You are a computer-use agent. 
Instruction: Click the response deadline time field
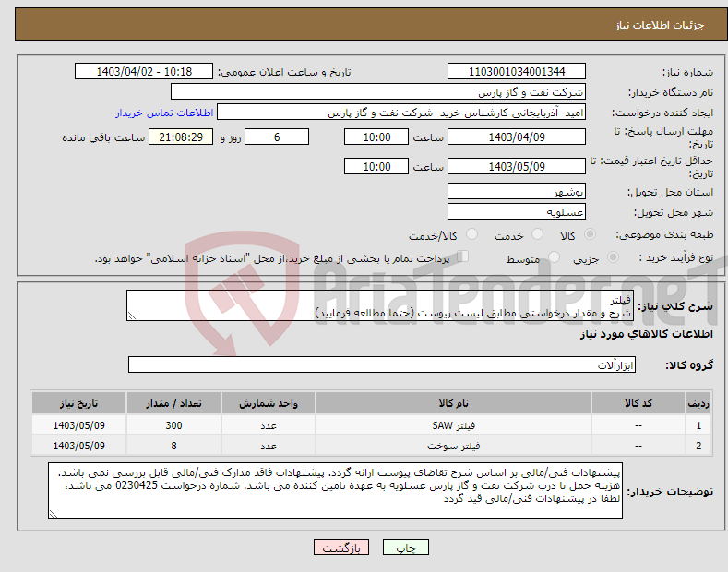(376, 137)
